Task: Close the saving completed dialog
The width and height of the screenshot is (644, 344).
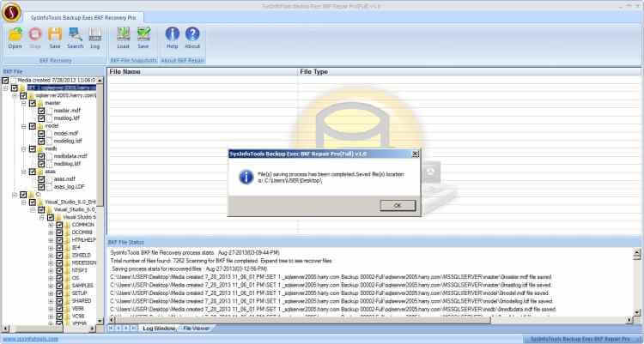Action: (x=416, y=154)
